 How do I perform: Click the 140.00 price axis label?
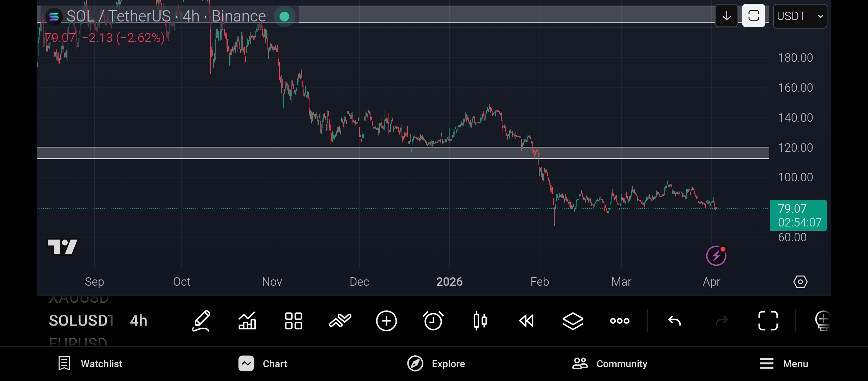795,117
